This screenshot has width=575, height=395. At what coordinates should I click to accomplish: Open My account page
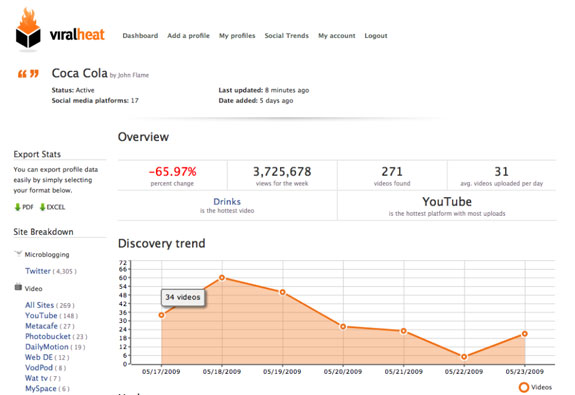[x=337, y=36]
